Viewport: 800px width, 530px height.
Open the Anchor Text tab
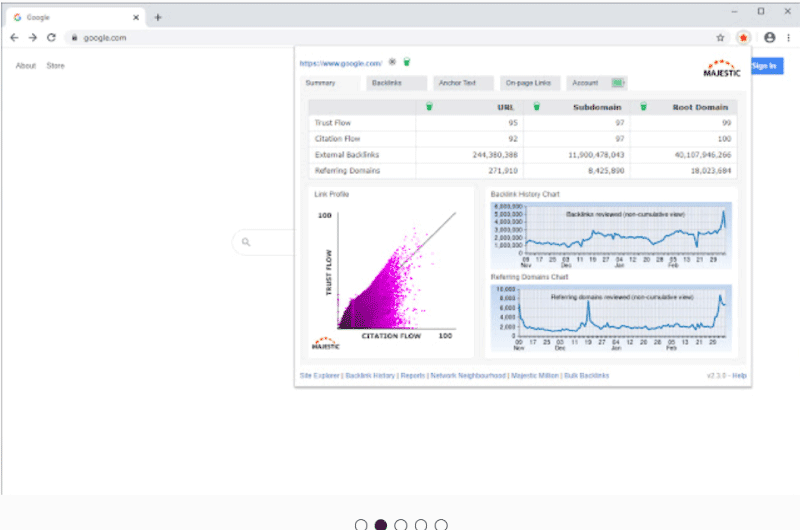click(x=463, y=83)
